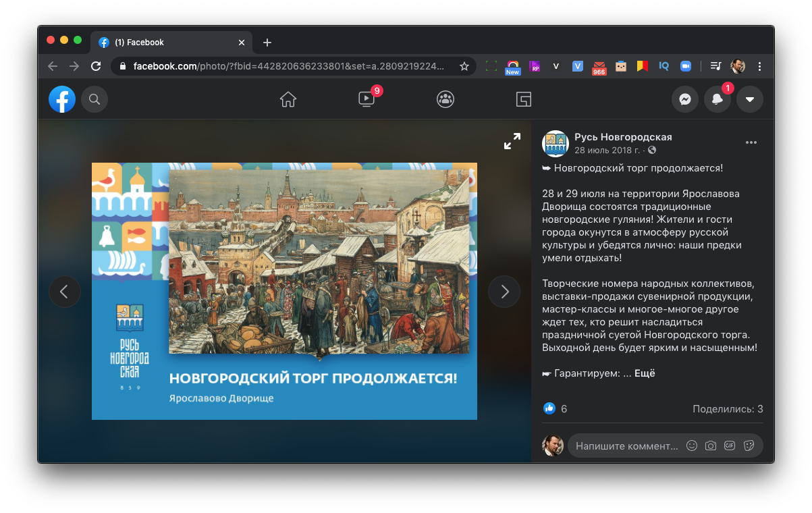This screenshot has height=513, width=812.
Task: Open the Chrome profile avatar
Action: (x=738, y=66)
